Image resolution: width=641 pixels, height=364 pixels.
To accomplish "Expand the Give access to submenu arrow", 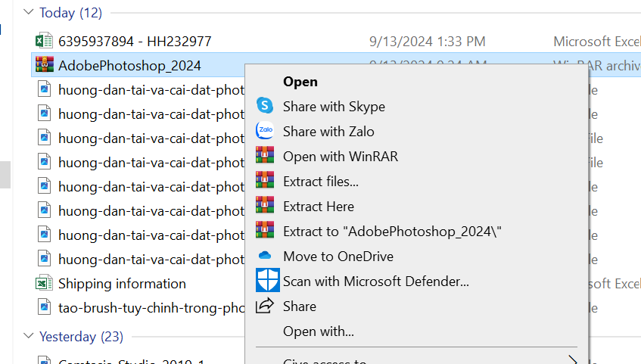I will pyautogui.click(x=573, y=360).
